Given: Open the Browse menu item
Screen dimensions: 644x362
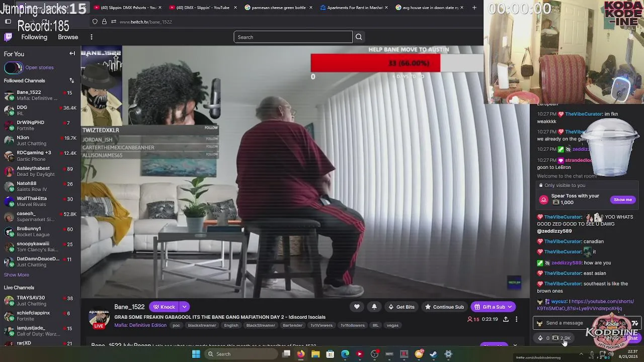Looking at the screenshot, I should point(68,37).
